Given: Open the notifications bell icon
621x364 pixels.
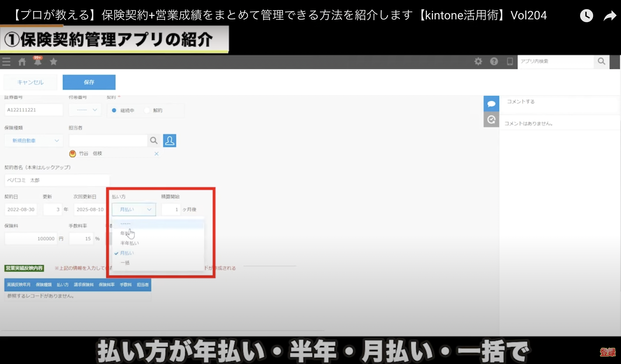Looking at the screenshot, I should coord(38,61).
